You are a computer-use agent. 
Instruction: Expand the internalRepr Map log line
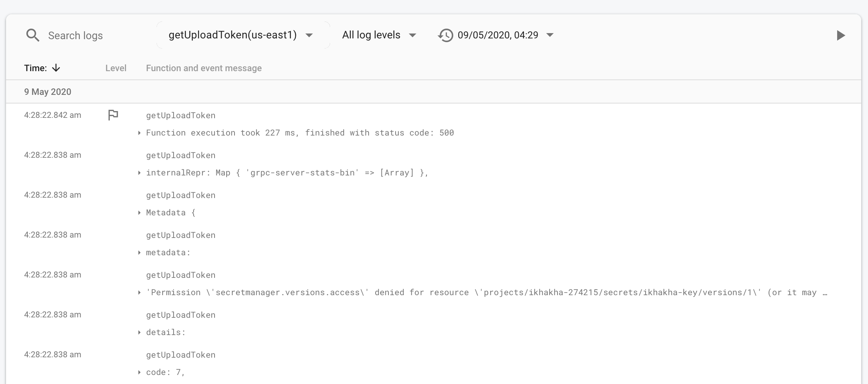139,172
